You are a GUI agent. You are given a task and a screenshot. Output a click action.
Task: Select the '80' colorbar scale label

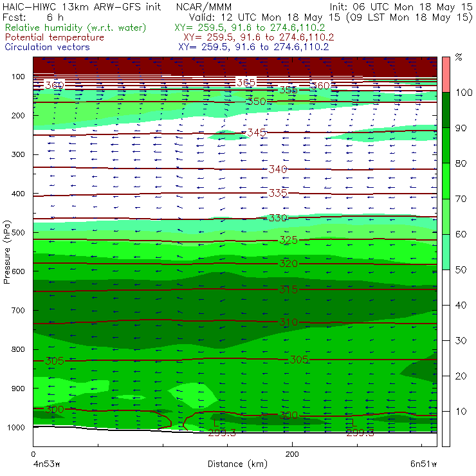pyautogui.click(x=461, y=163)
